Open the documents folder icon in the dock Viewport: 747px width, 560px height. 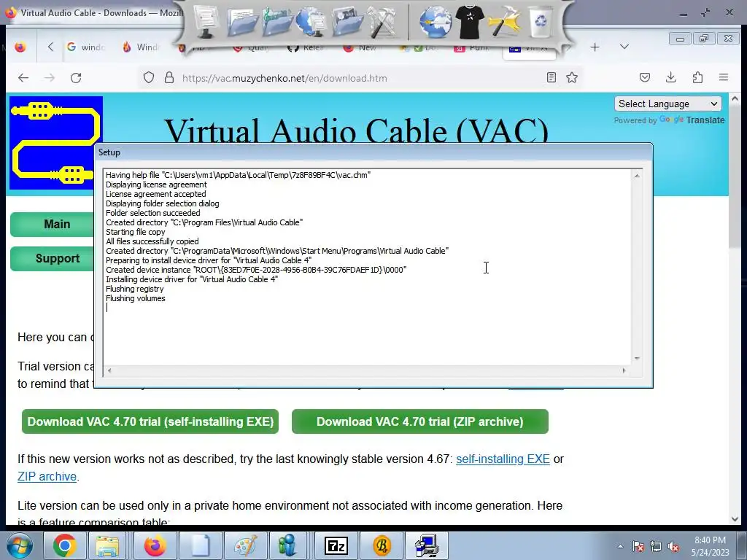(242, 21)
